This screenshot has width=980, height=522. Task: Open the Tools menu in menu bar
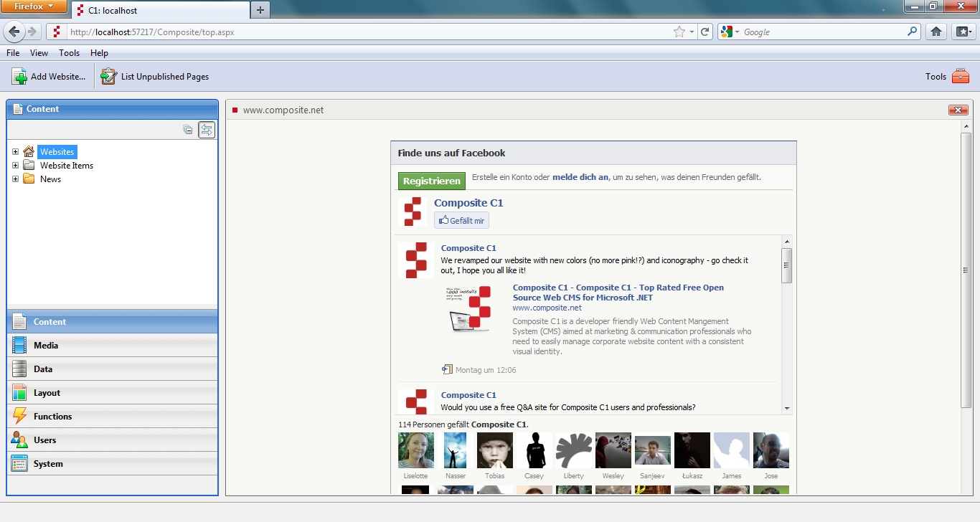[x=69, y=53]
